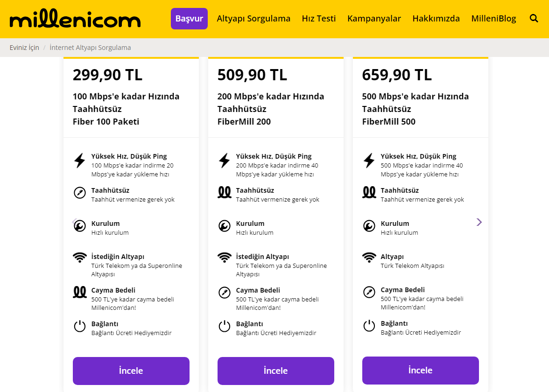The height and width of the screenshot is (392, 549).
Task: Click the Wi-Fi icon in FiberMill 200 card
Action: point(225,257)
